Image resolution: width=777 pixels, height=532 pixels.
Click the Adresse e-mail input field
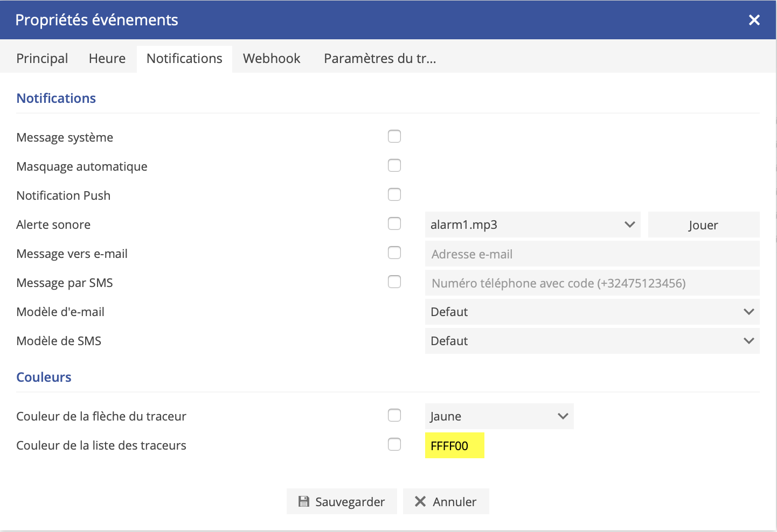tap(592, 254)
